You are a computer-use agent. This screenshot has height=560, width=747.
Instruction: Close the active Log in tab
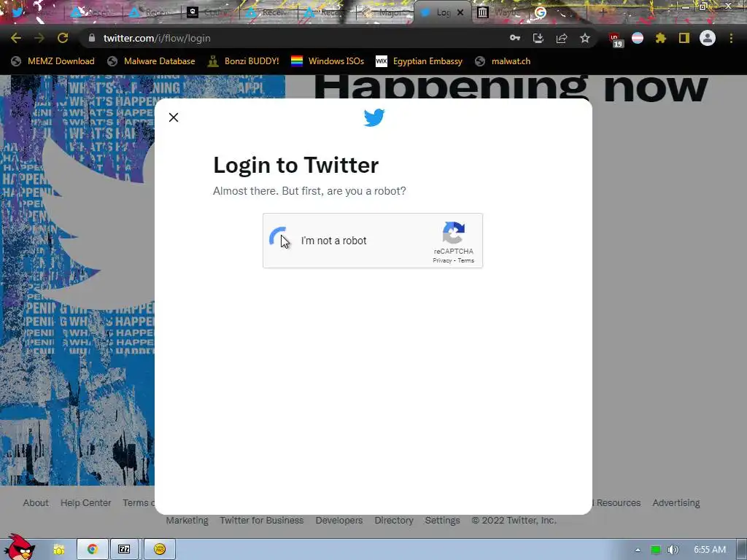pyautogui.click(x=460, y=12)
